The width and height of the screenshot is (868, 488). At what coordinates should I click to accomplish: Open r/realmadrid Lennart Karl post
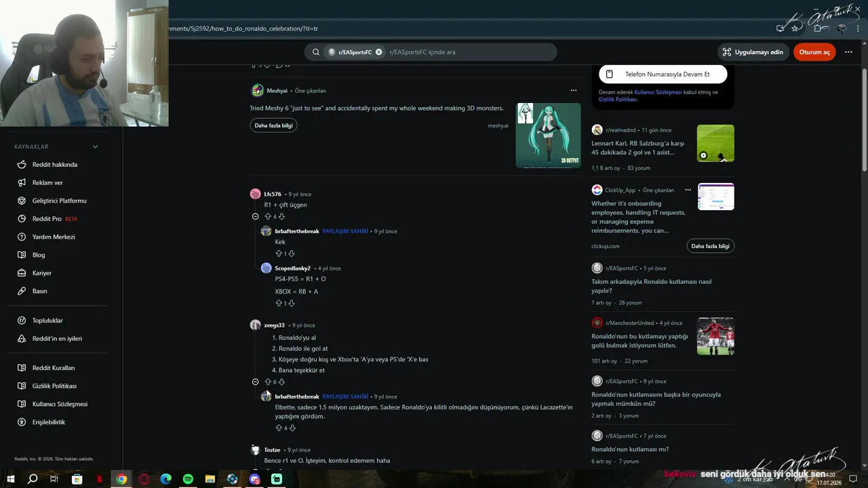[637, 148]
